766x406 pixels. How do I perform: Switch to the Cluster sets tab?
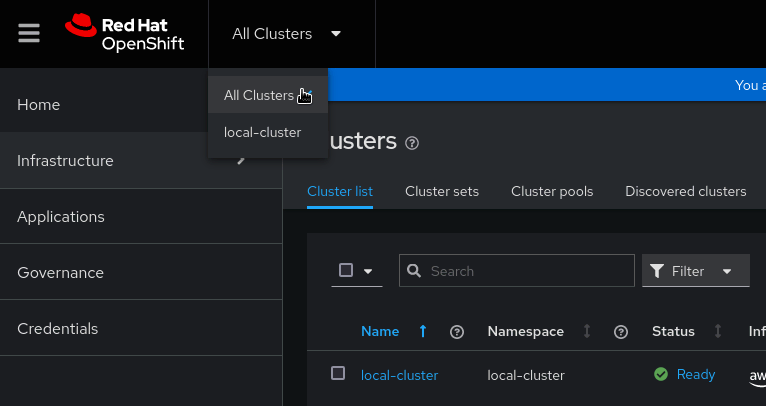[x=441, y=191]
